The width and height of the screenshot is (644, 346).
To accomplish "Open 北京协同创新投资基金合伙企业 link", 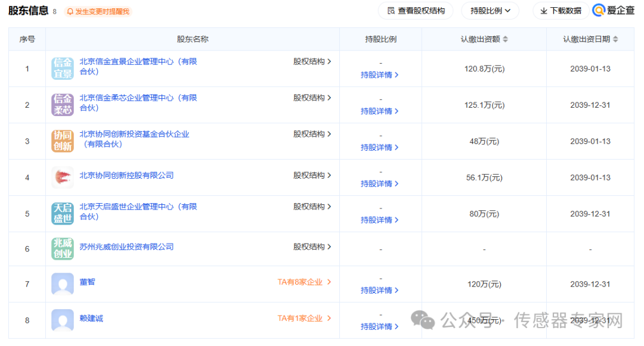I will pos(134,139).
